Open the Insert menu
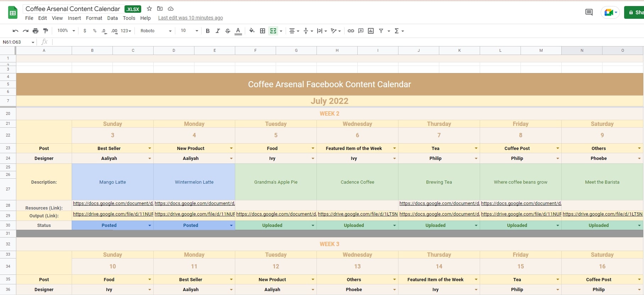The height and width of the screenshot is (295, 644). [75, 18]
